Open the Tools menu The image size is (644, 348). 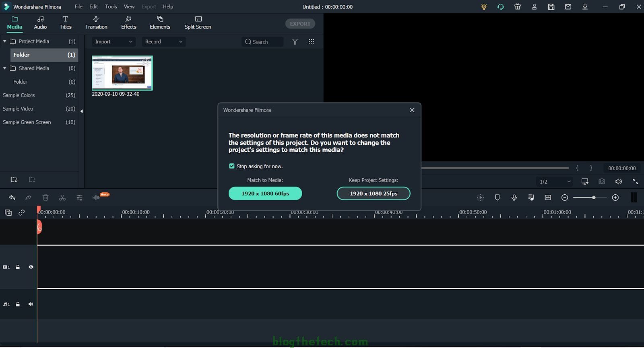click(111, 7)
